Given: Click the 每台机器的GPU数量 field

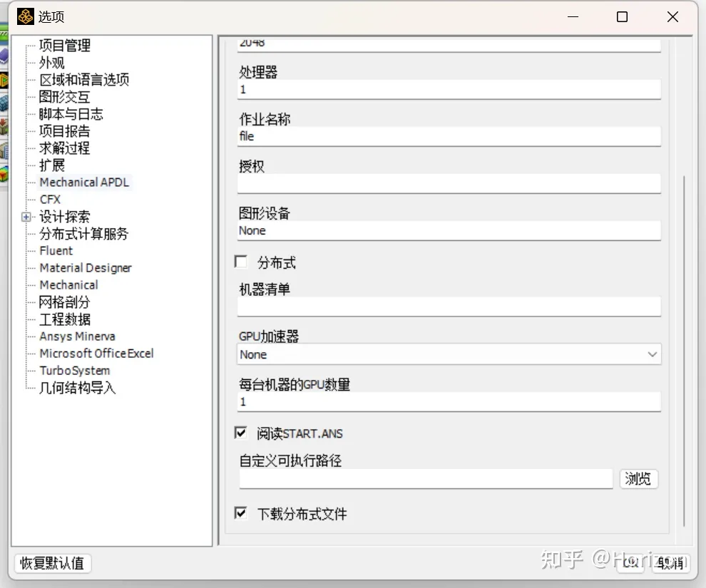Looking at the screenshot, I should 449,402.
